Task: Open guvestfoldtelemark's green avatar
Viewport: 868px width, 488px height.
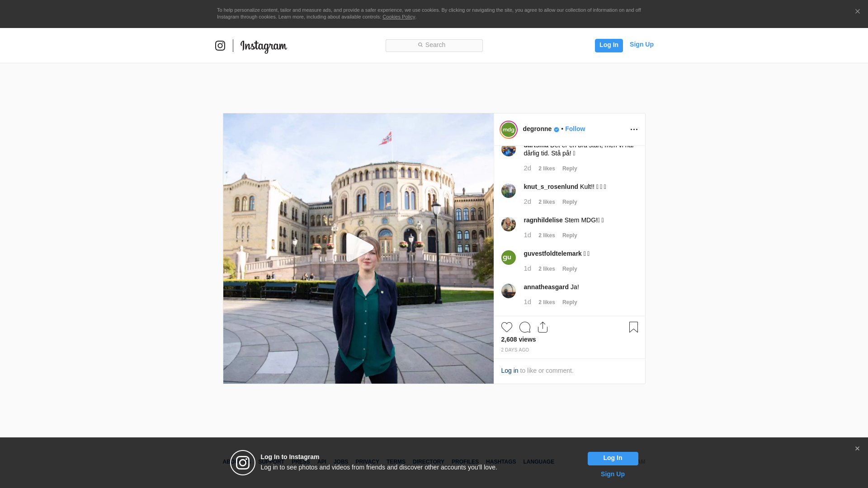Action: [509, 258]
